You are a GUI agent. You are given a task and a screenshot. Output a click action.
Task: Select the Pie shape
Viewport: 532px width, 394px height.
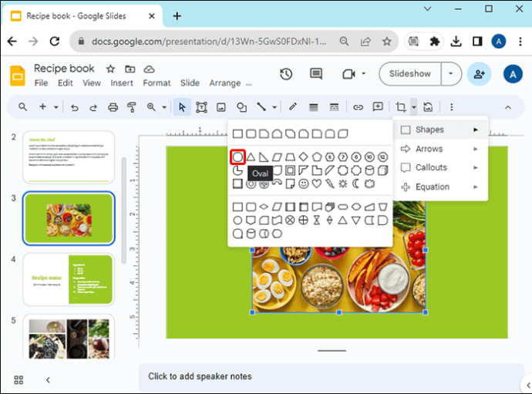click(x=237, y=170)
